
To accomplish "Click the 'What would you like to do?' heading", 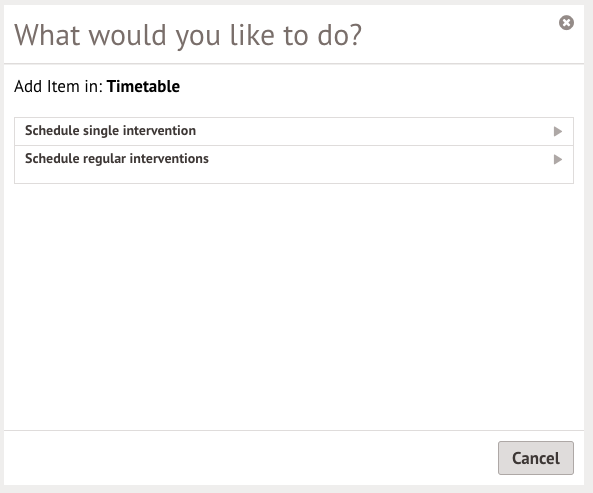I will pyautogui.click(x=188, y=35).
